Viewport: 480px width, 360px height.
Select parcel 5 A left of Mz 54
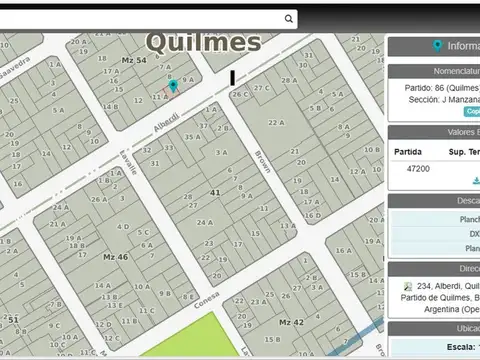pos(58,110)
